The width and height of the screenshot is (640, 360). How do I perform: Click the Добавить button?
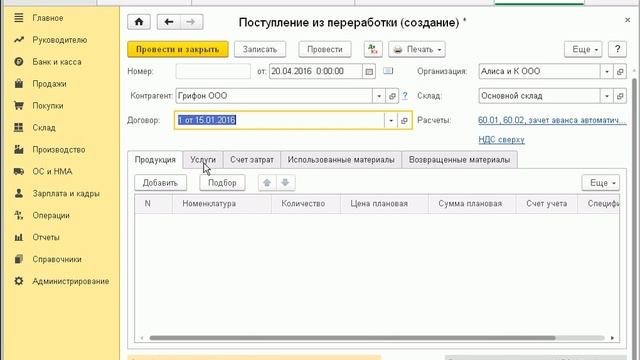(x=160, y=183)
